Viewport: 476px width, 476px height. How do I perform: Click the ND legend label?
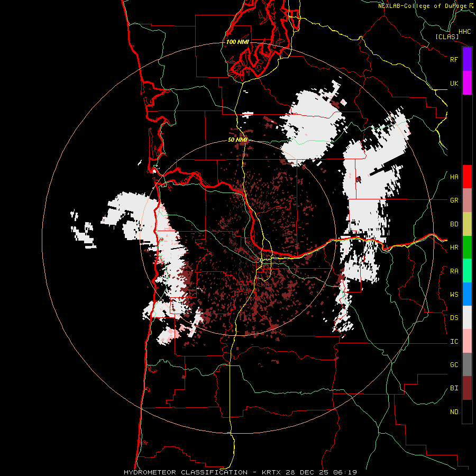pos(454,412)
